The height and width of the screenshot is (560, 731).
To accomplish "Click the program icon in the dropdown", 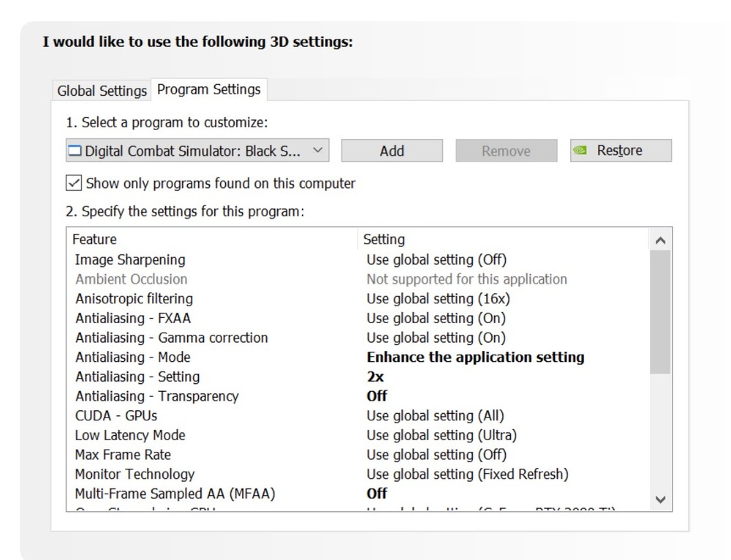I will click(75, 151).
